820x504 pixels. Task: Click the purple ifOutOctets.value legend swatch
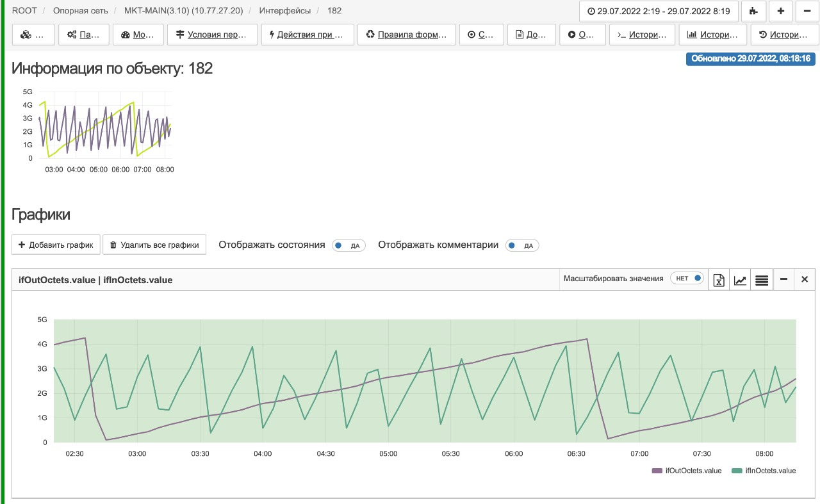click(x=657, y=471)
